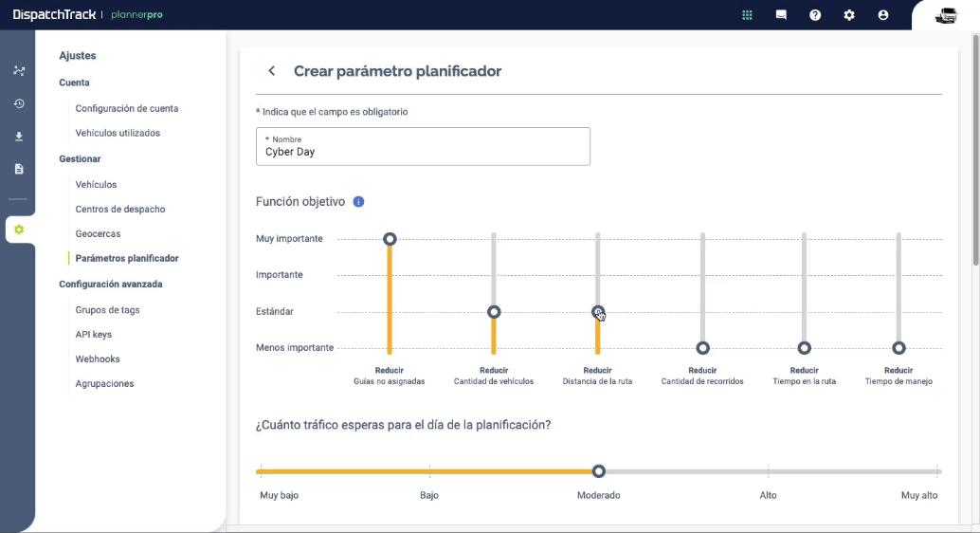Screen dimensions: 980x533
Task: Click the page vertical scrollbar
Action: point(975,150)
